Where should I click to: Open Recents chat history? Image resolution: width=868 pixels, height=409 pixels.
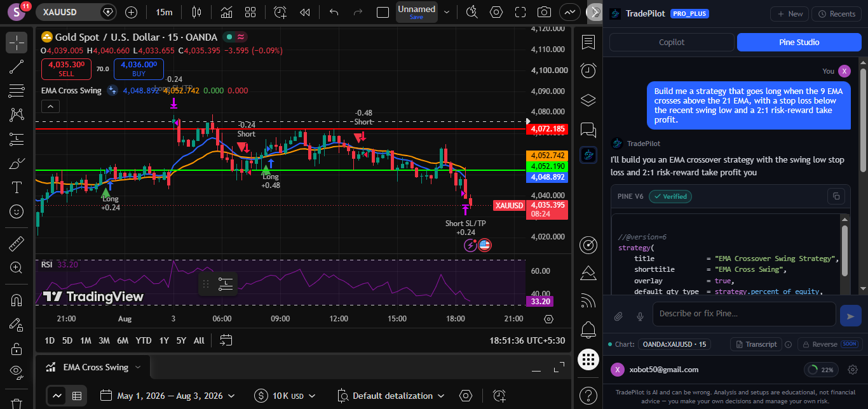pyautogui.click(x=836, y=14)
